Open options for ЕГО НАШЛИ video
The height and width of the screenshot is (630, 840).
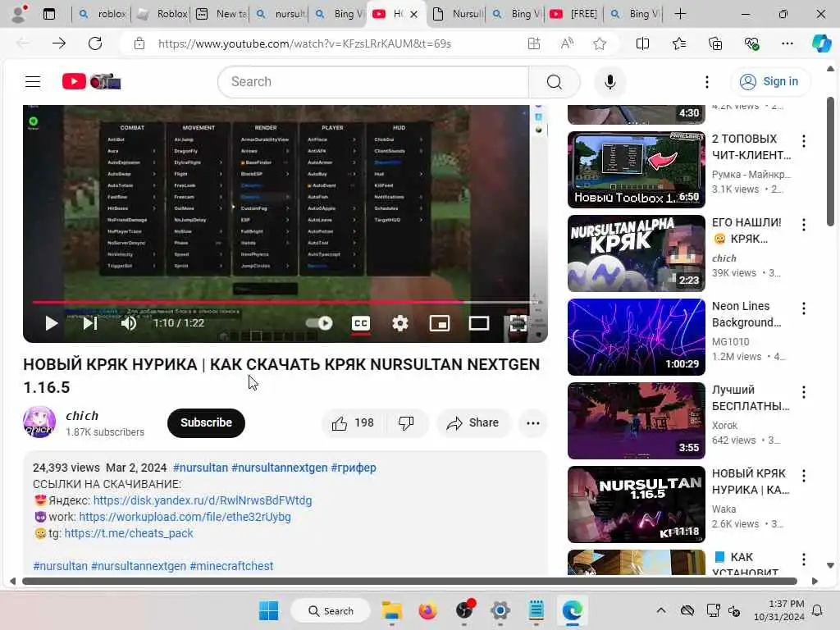[x=804, y=225]
